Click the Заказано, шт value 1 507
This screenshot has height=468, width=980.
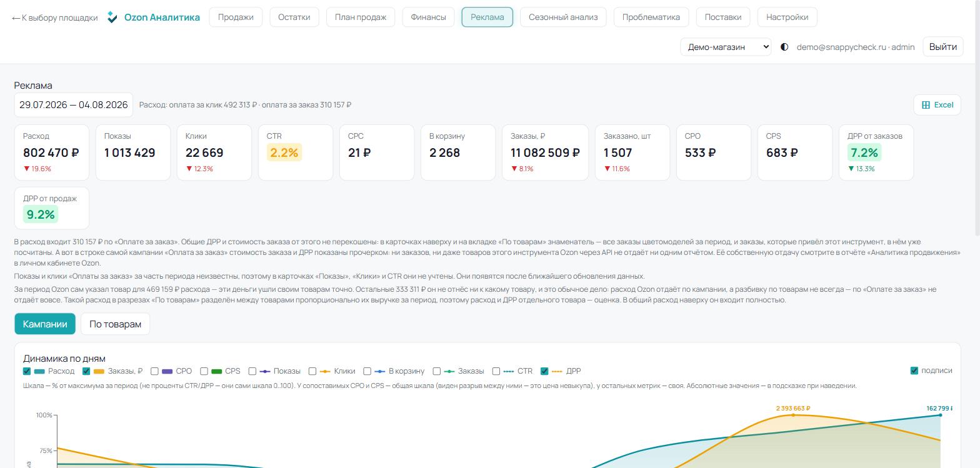[618, 152]
